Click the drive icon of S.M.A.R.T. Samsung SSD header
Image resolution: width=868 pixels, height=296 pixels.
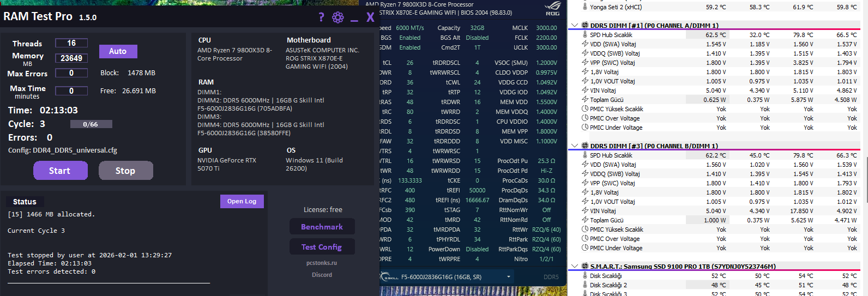(585, 266)
